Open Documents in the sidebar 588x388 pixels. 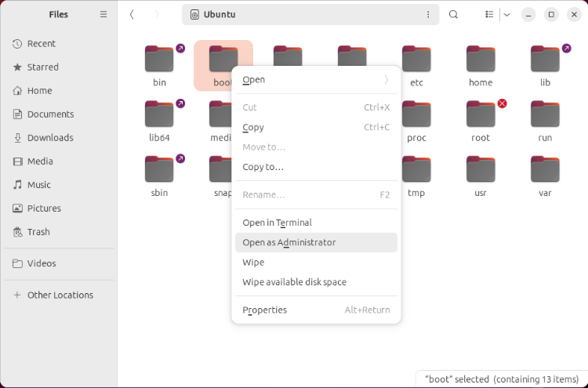click(x=59, y=114)
